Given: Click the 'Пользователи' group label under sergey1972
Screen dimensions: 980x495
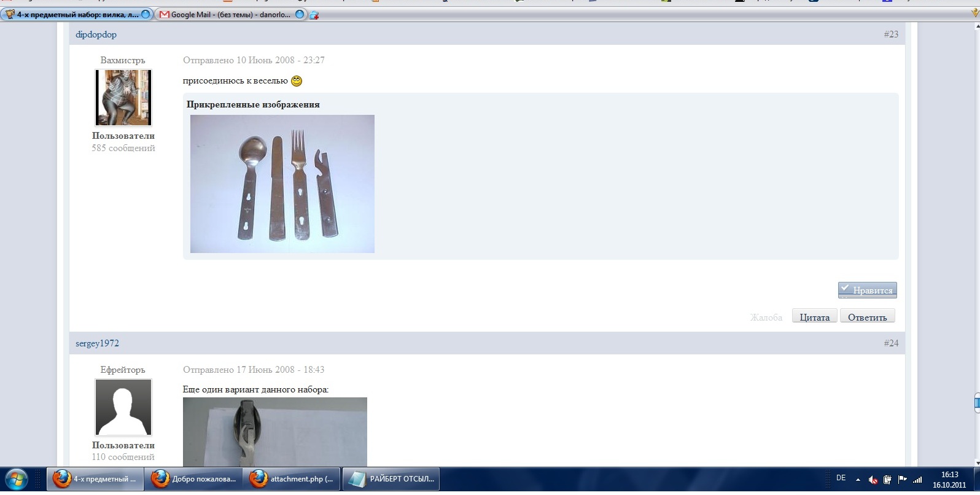Looking at the screenshot, I should [x=123, y=445].
